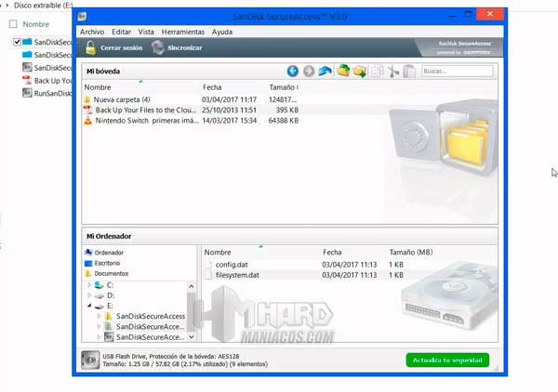Click the green Actualiza tu seguridad button

pos(447,360)
